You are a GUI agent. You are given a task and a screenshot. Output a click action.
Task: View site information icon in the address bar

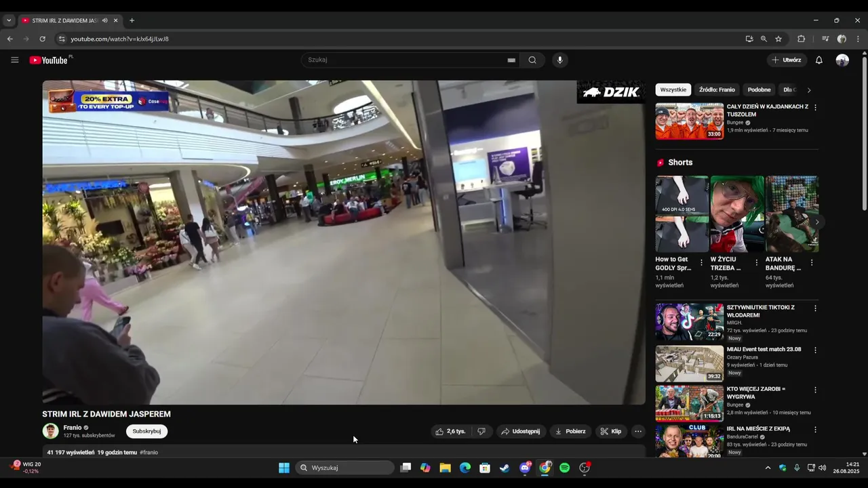[x=62, y=39]
